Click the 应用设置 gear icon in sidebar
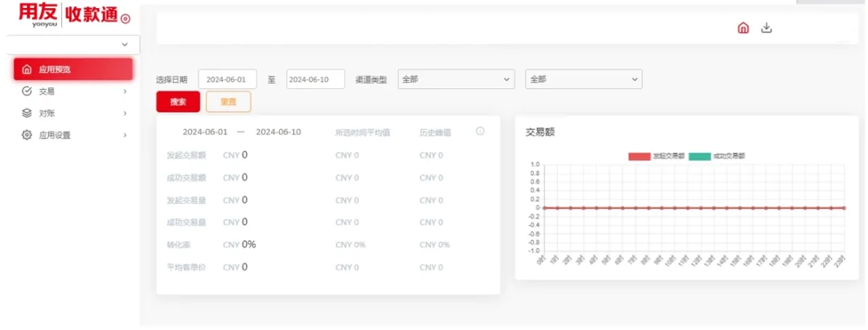 point(27,135)
